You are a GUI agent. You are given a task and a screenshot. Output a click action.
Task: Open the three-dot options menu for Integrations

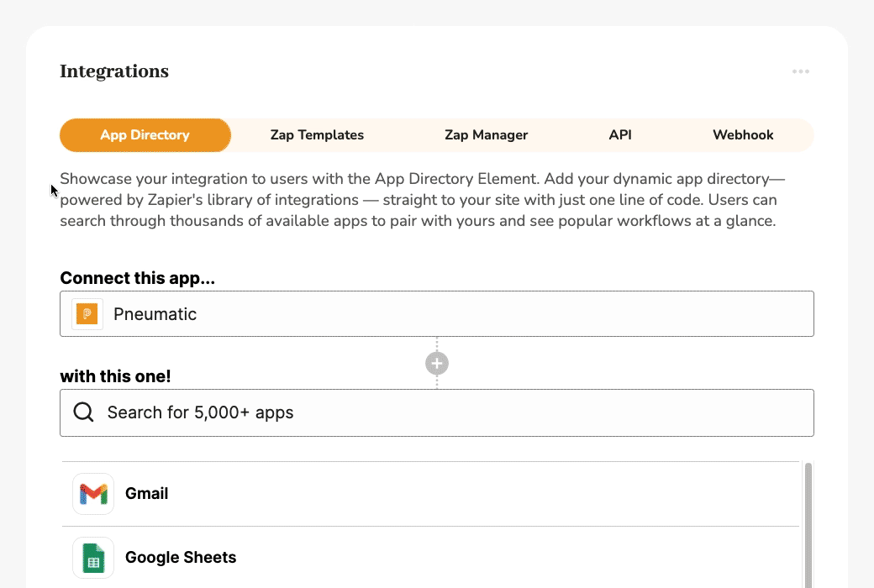[x=800, y=71]
